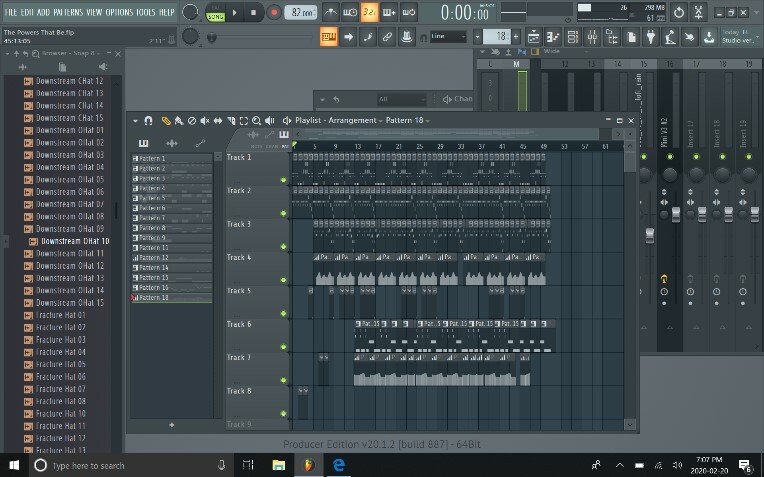Click the hat-shaped record button
The height and width of the screenshot is (477, 764).
click(x=407, y=37)
